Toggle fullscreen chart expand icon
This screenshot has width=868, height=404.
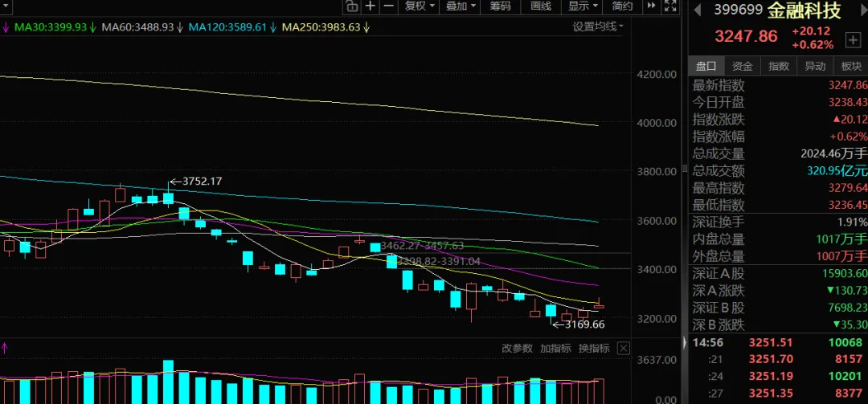[669, 6]
